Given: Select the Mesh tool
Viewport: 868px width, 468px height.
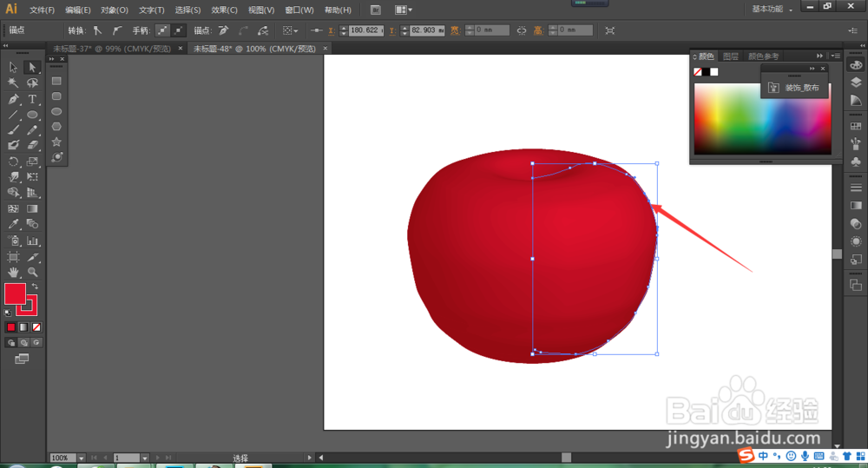Looking at the screenshot, I should click(13, 208).
